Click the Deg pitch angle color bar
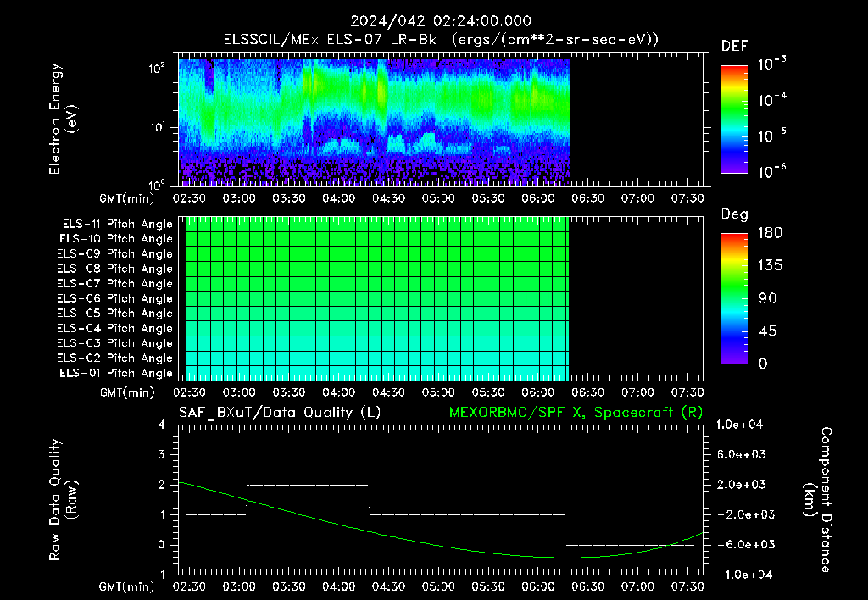Viewport: 868px width, 600px height. 735,298
